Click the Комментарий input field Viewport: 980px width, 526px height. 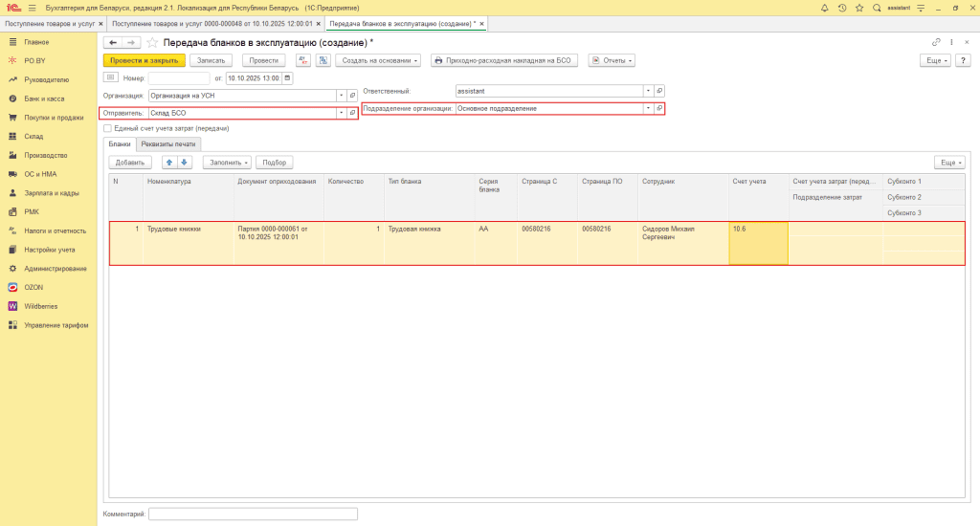(253, 514)
